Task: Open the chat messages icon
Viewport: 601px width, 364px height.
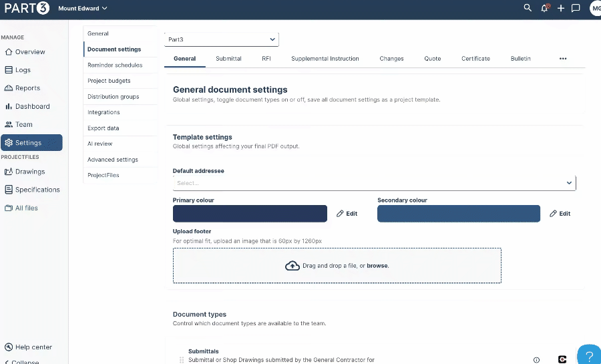Action: tap(576, 8)
